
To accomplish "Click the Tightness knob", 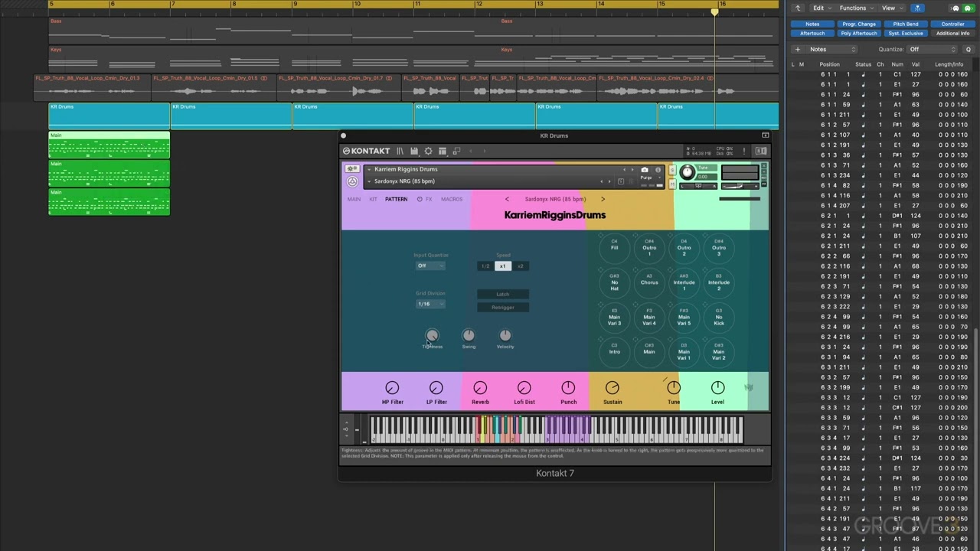I will pyautogui.click(x=432, y=336).
